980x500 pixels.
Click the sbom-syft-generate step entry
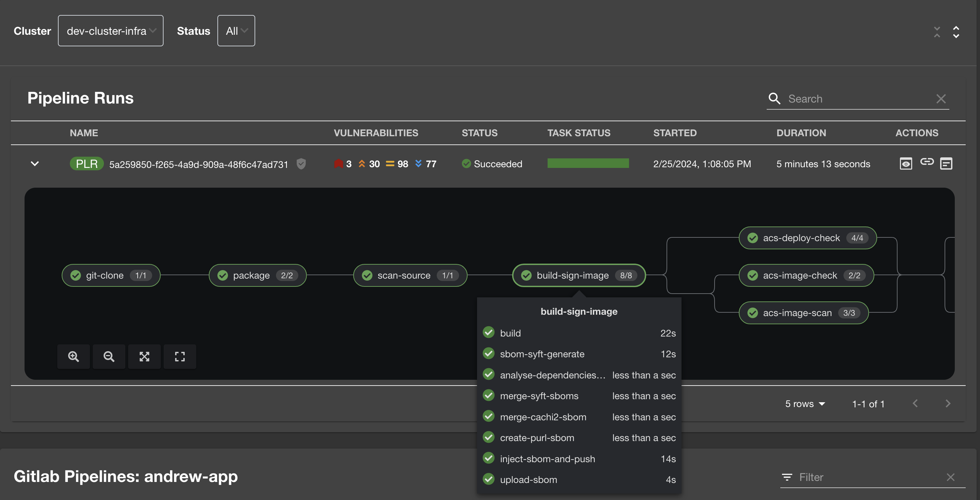tap(542, 354)
